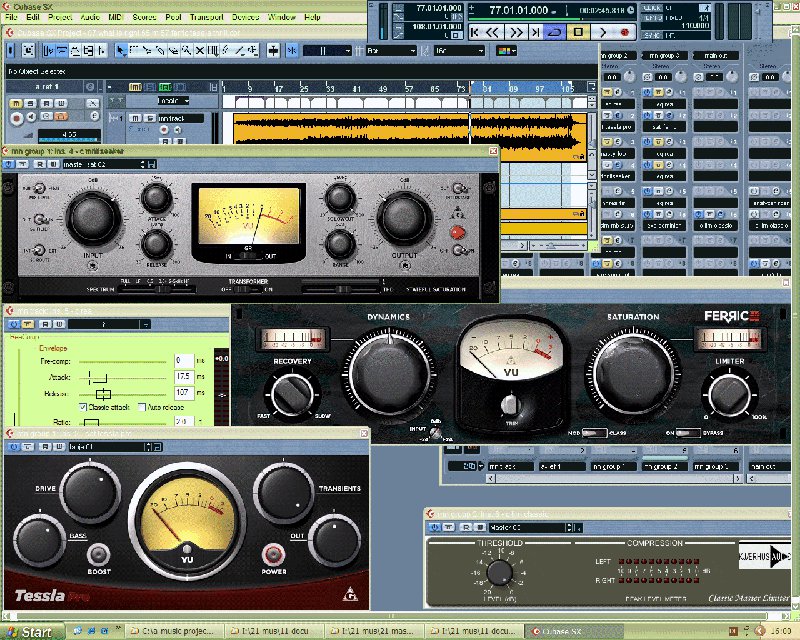Mute the track in the inspector
Image resolution: width=800 pixels, height=640 pixels.
16,103
